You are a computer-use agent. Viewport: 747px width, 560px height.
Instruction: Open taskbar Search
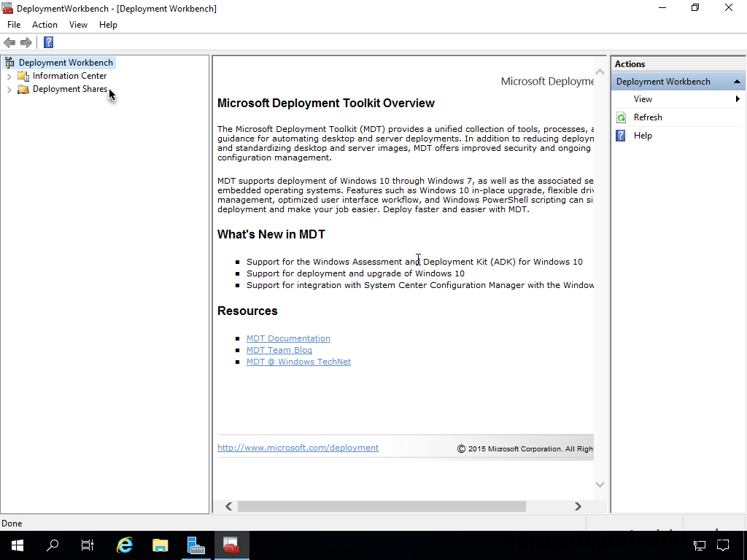pyautogui.click(x=53, y=545)
